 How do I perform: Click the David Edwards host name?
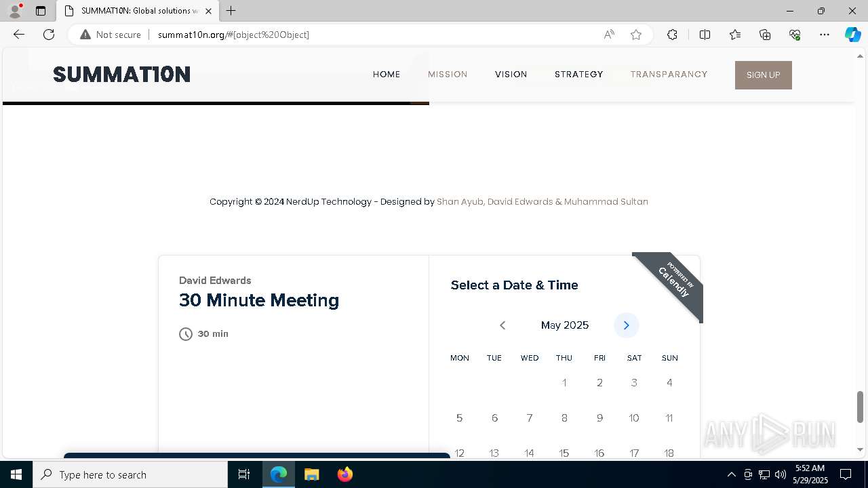point(215,281)
